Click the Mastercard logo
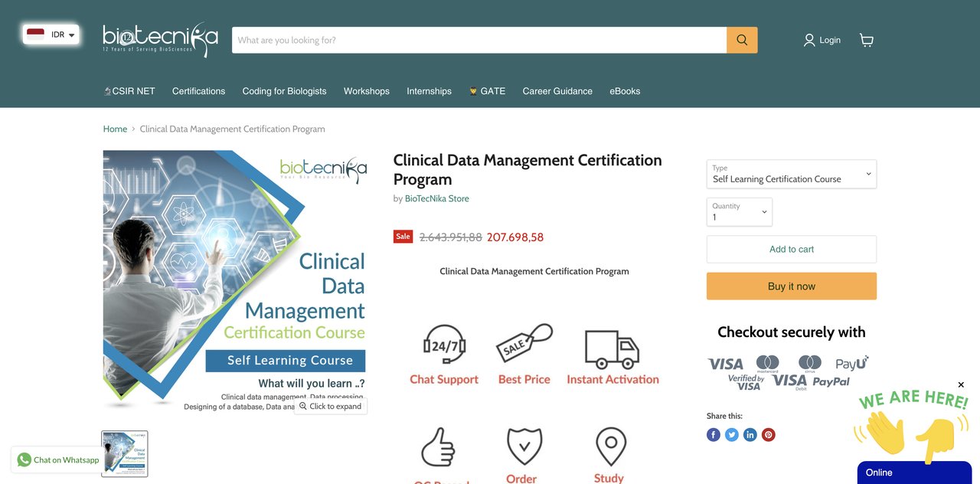 pyautogui.click(x=768, y=363)
